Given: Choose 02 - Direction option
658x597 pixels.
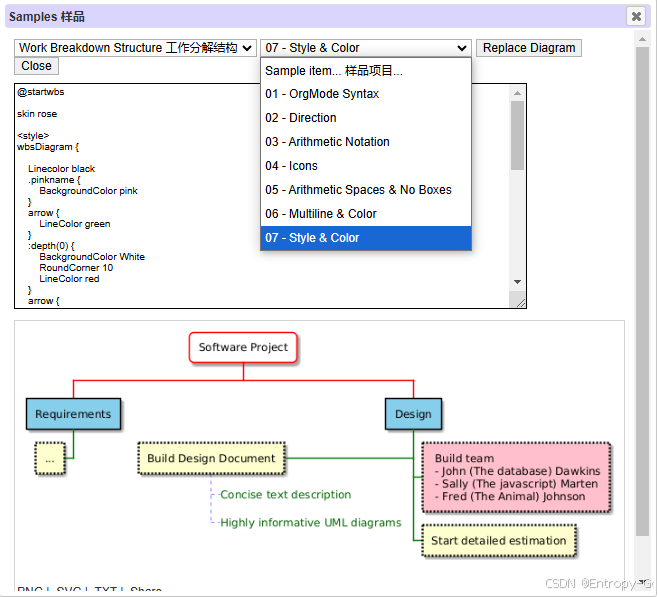Looking at the screenshot, I should (x=366, y=118).
